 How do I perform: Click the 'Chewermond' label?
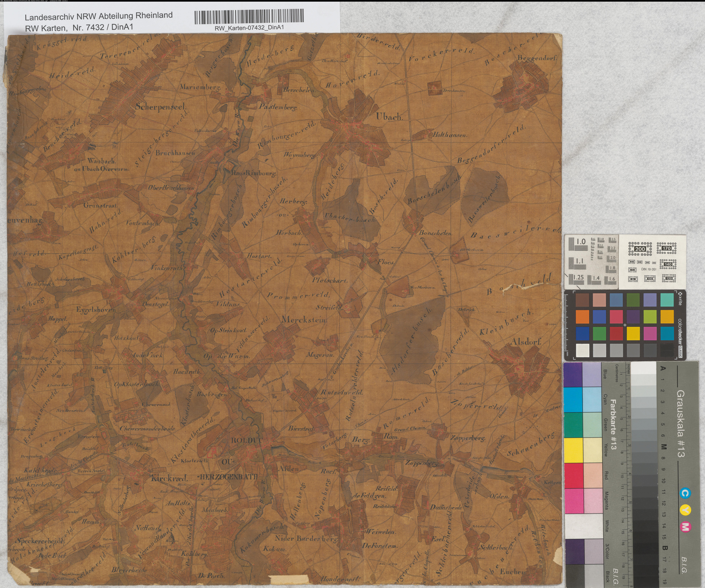(156, 404)
